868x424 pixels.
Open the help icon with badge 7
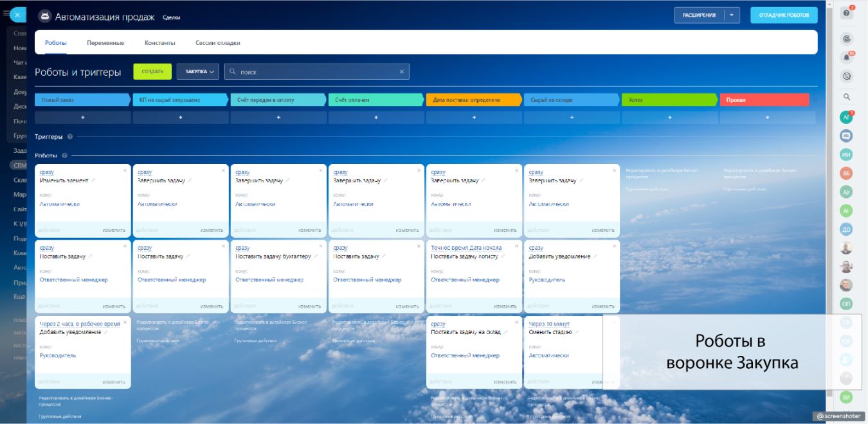coord(847,13)
